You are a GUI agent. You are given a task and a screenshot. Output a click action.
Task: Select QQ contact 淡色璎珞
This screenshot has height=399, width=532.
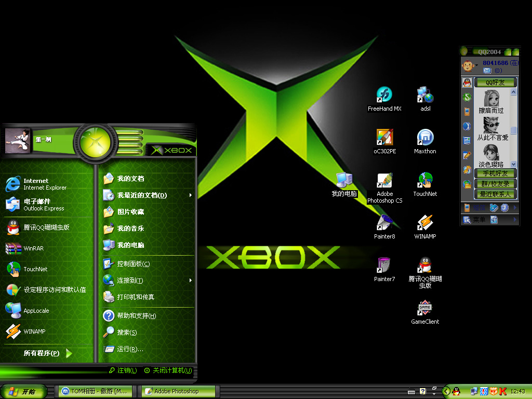[x=491, y=156]
